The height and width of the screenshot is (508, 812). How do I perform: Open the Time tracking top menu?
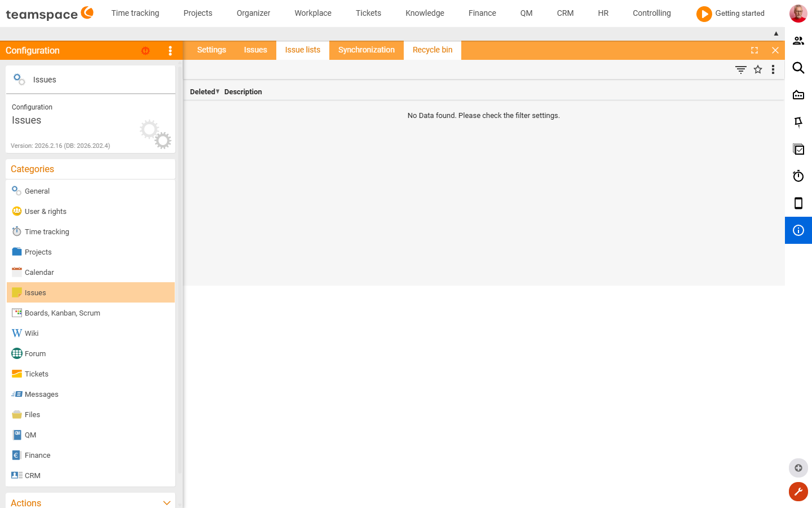[135, 13]
